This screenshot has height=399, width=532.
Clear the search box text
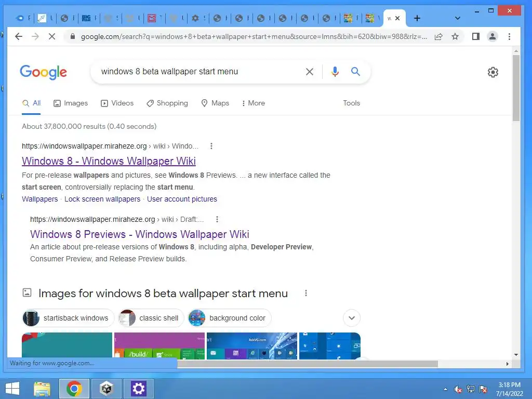tap(310, 72)
